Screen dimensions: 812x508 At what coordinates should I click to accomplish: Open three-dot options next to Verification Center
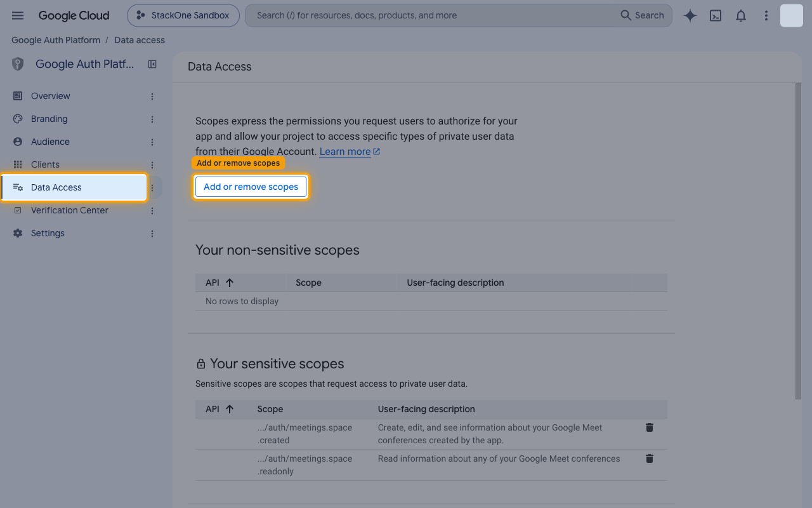pyautogui.click(x=152, y=211)
